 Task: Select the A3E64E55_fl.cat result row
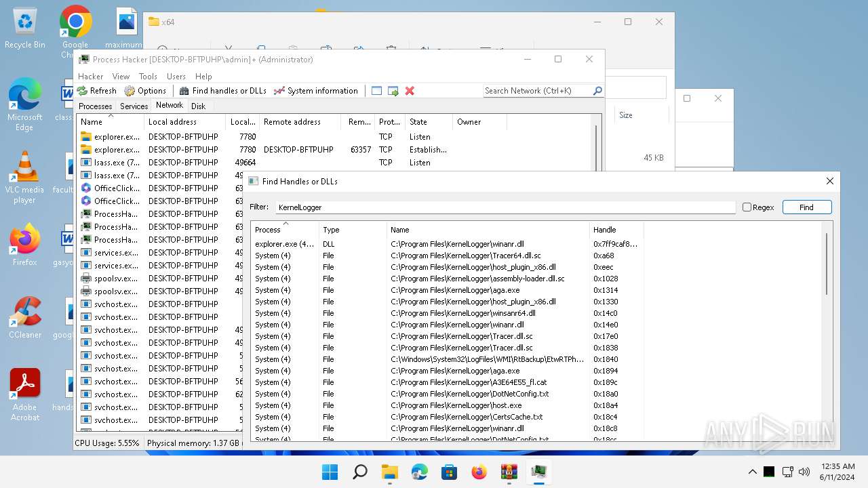(448, 382)
